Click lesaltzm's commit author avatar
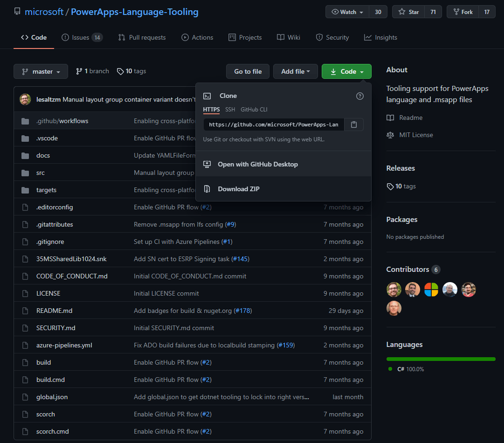504x443 pixels. tap(25, 99)
